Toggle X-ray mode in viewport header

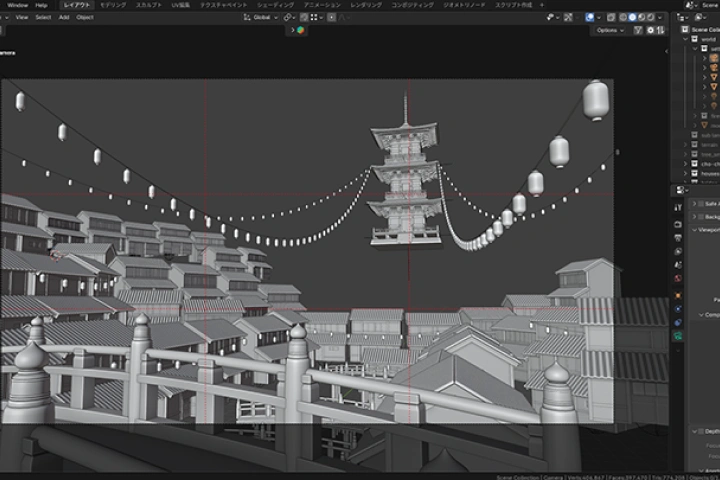click(609, 17)
